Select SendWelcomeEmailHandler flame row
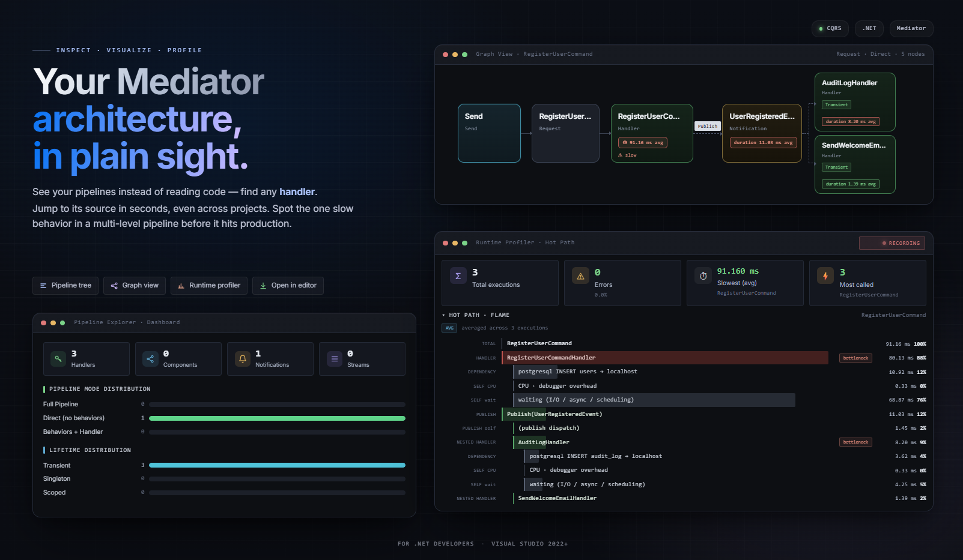963x560 pixels. pyautogui.click(x=684, y=498)
